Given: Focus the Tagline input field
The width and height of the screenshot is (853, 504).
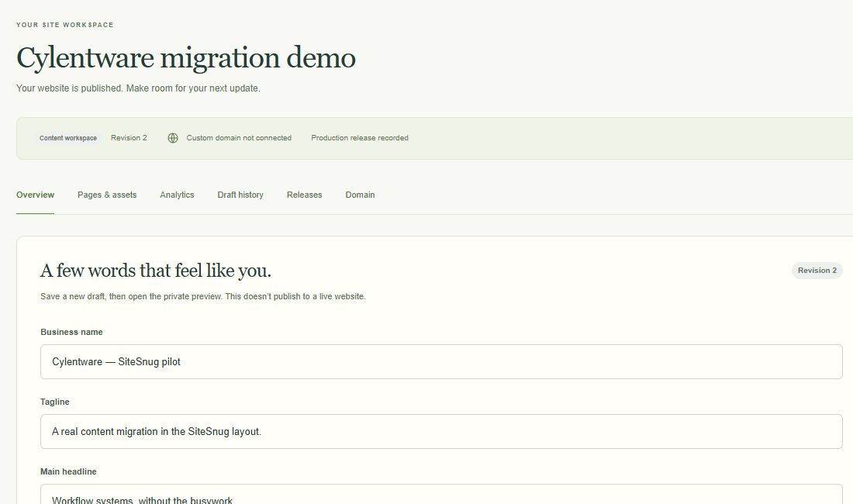Looking at the screenshot, I should [x=441, y=432].
